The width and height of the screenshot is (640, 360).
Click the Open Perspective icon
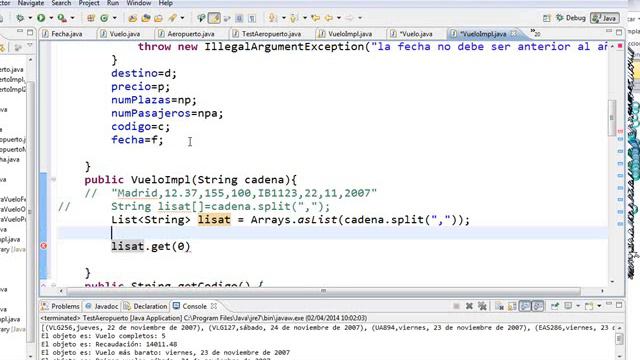coord(547,18)
